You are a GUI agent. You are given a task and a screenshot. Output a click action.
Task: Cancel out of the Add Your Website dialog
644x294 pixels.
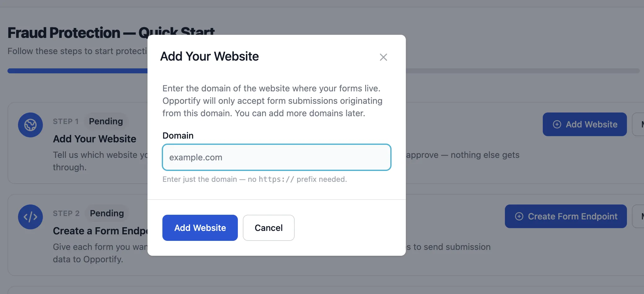pos(268,227)
